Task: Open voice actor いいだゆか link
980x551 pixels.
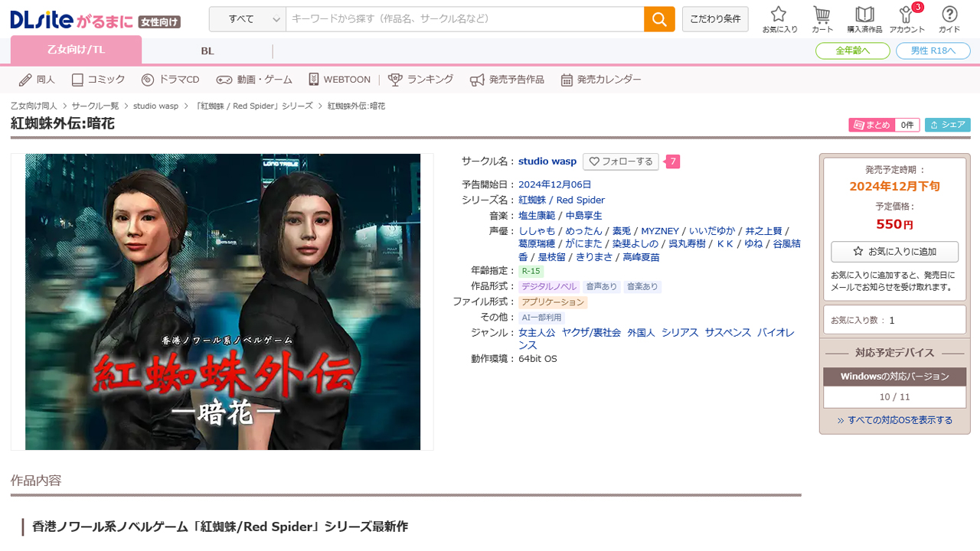Action: (712, 231)
